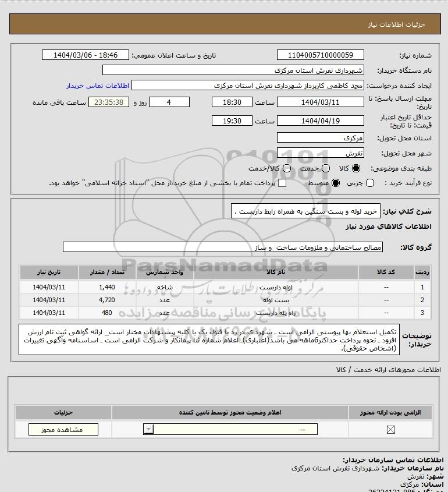Click the remaining days field showing 4
This screenshot has width=448, height=492.
tap(169, 102)
